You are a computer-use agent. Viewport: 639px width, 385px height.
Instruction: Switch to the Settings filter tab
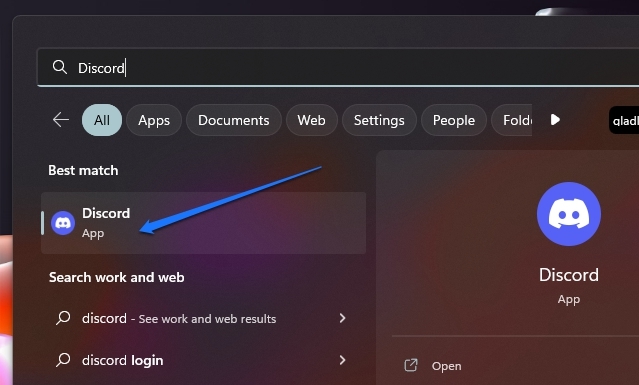pyautogui.click(x=379, y=120)
